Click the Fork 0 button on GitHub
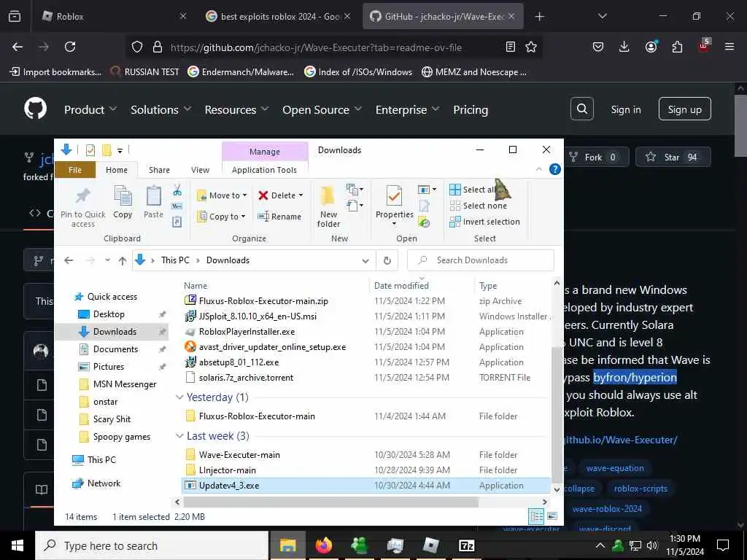The height and width of the screenshot is (560, 747). click(595, 157)
